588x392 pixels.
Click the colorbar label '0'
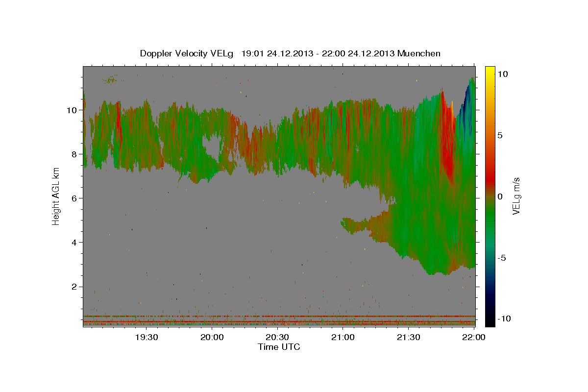[x=501, y=196]
